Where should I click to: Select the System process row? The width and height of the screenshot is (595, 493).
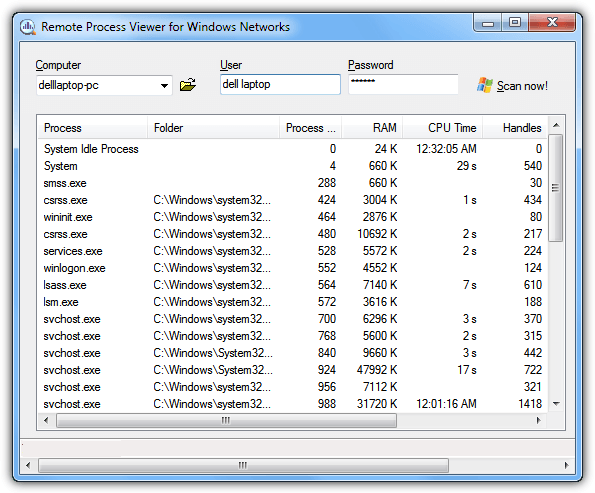pyautogui.click(x=293, y=166)
